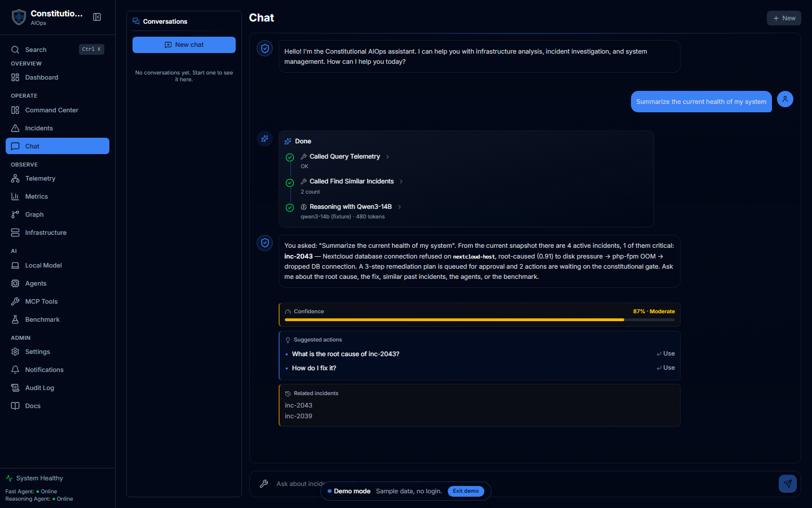Expand the Called Find Similar Incidents step
The width and height of the screenshot is (812, 508).
[352, 181]
